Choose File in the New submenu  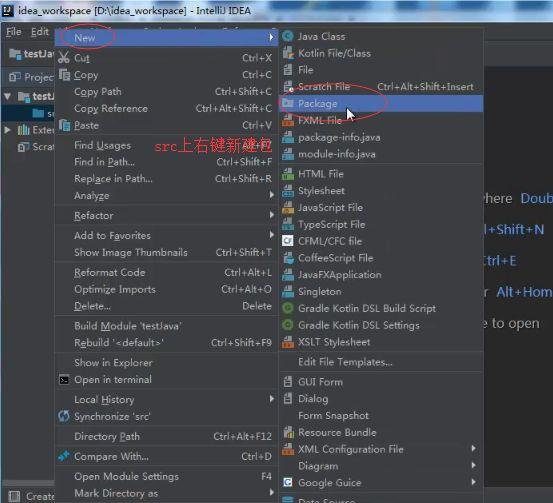pyautogui.click(x=381, y=70)
